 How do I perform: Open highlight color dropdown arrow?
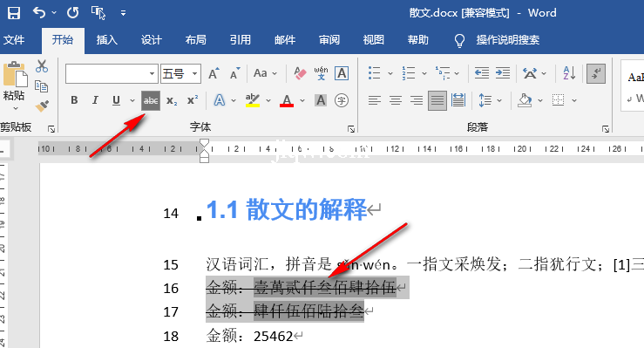point(268,100)
